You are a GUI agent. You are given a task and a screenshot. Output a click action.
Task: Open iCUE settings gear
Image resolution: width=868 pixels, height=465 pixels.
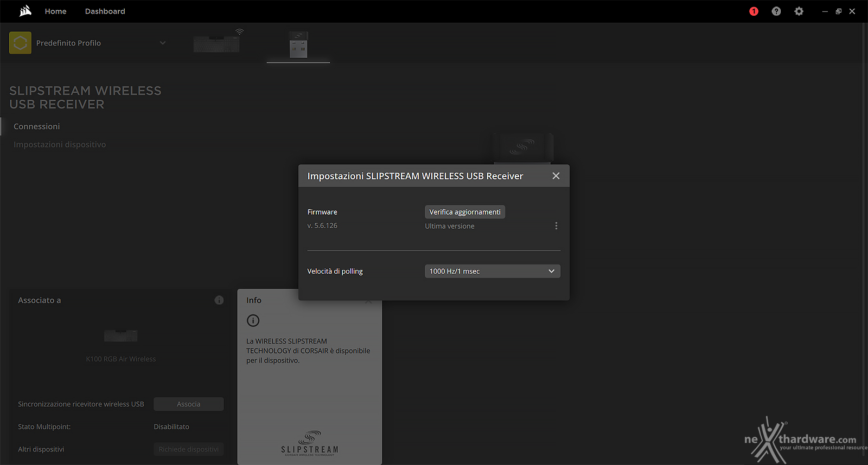[x=799, y=11]
